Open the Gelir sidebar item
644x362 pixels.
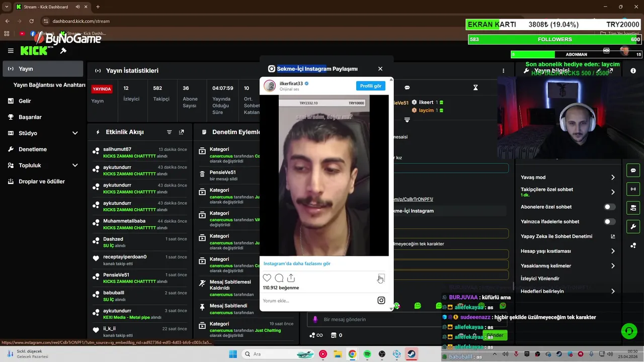coord(43,101)
